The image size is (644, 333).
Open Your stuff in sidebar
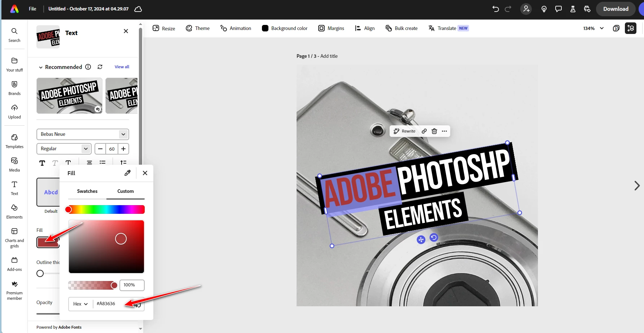[x=14, y=65]
